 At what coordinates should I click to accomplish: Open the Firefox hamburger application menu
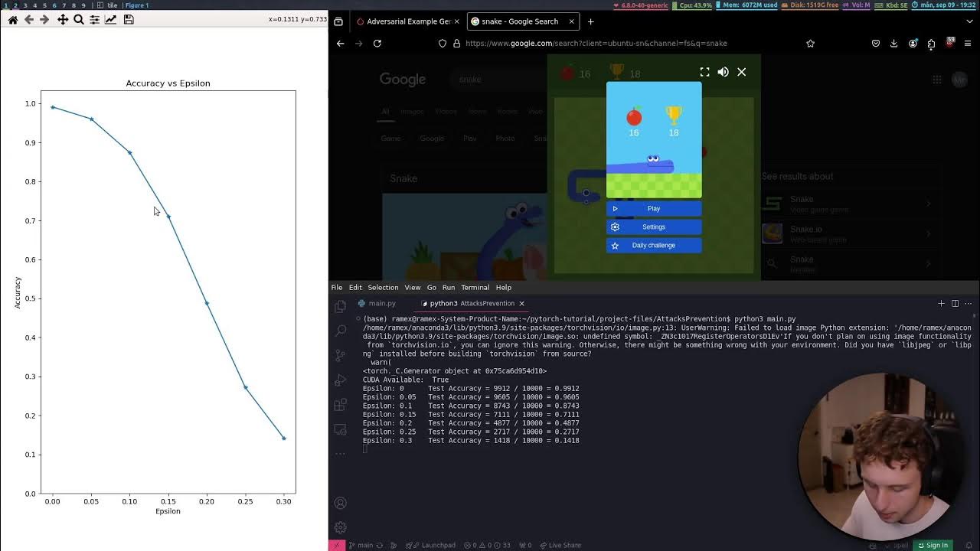(x=969, y=44)
